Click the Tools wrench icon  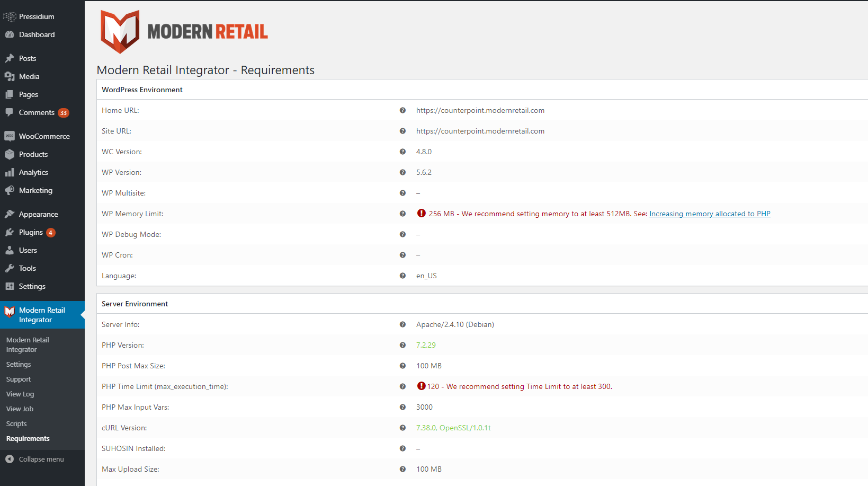pos(10,268)
